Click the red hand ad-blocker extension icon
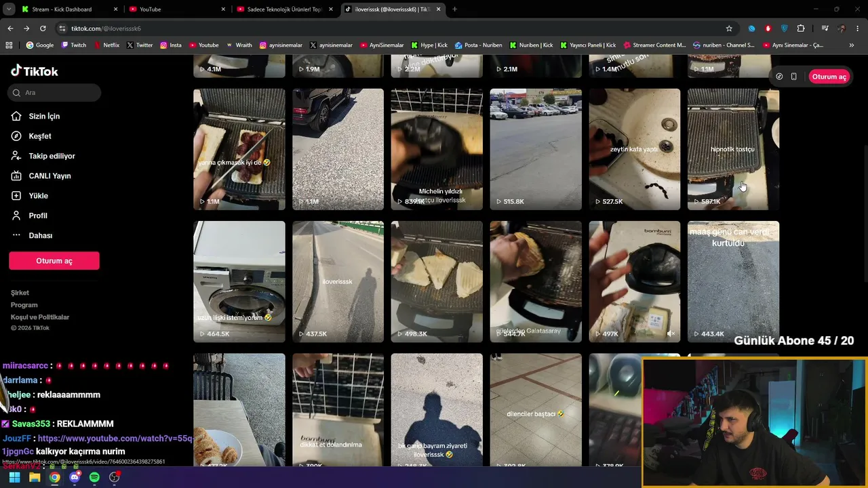This screenshot has height=488, width=868. click(768, 28)
